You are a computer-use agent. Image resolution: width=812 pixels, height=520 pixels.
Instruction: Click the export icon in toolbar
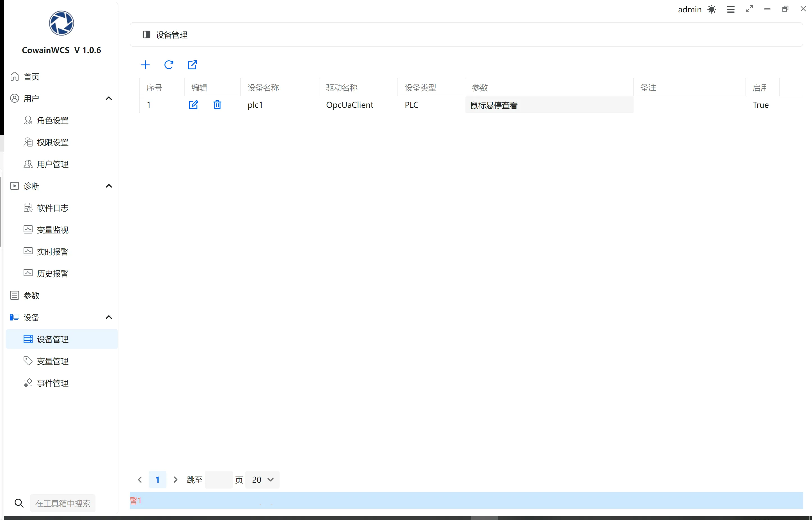point(193,65)
